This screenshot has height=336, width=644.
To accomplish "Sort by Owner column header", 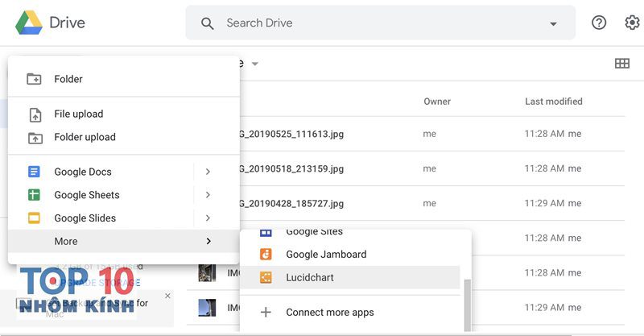I will tap(437, 102).
